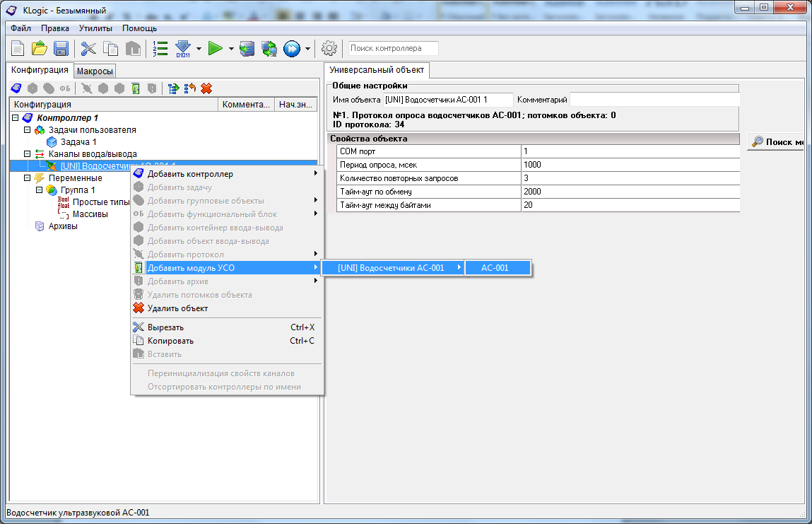Open the Утилиты menu
This screenshot has width=812, height=524.
(95, 28)
